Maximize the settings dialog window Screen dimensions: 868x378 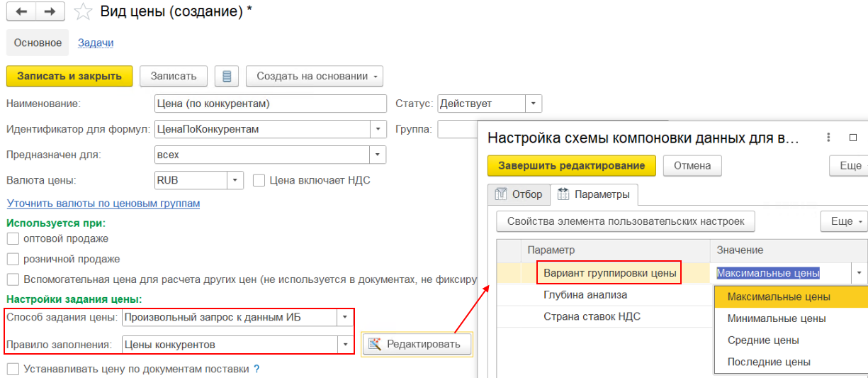point(853,138)
